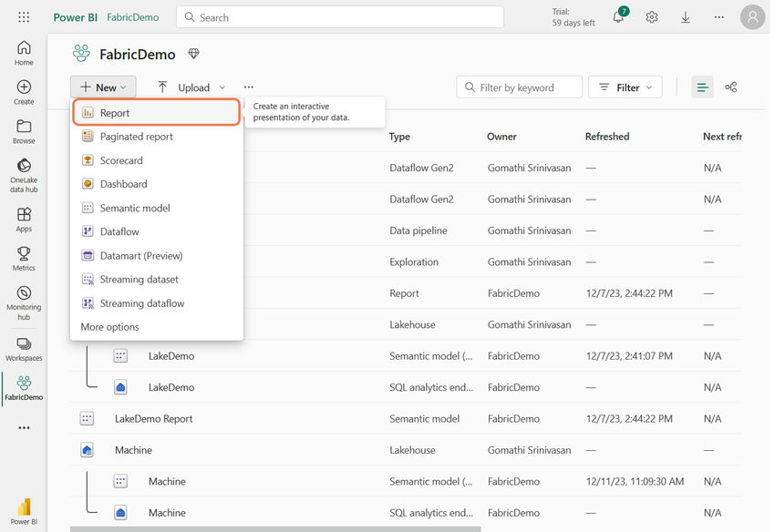Click the notifications bell icon

618,17
